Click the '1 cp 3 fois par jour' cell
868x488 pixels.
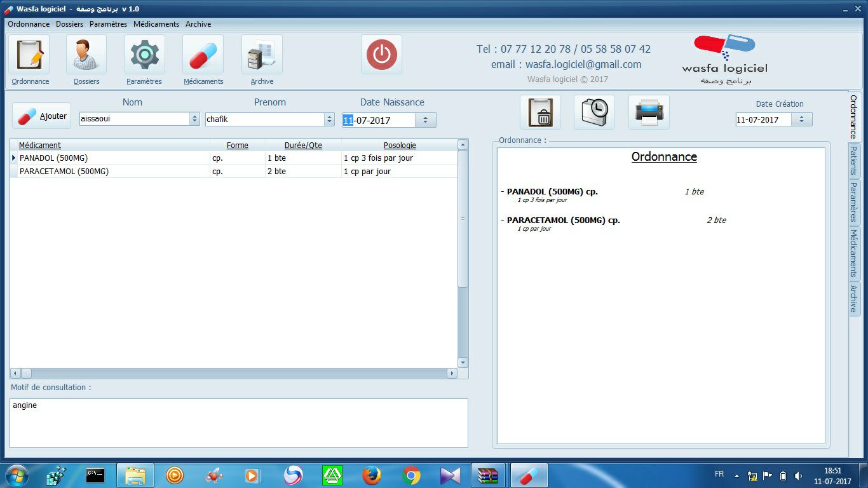[399, 158]
